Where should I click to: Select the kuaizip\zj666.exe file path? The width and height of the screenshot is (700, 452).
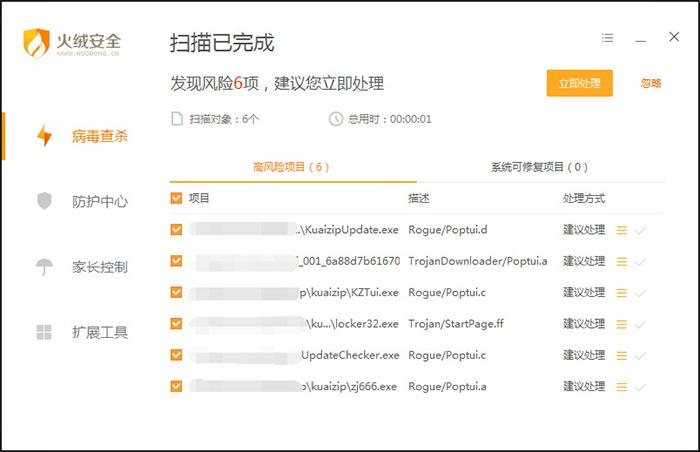click(x=350, y=386)
